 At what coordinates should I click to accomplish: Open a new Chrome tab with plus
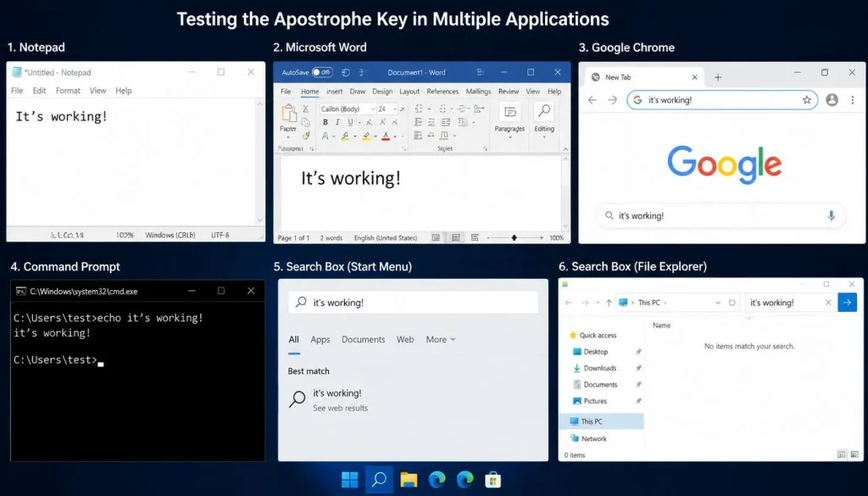point(718,77)
